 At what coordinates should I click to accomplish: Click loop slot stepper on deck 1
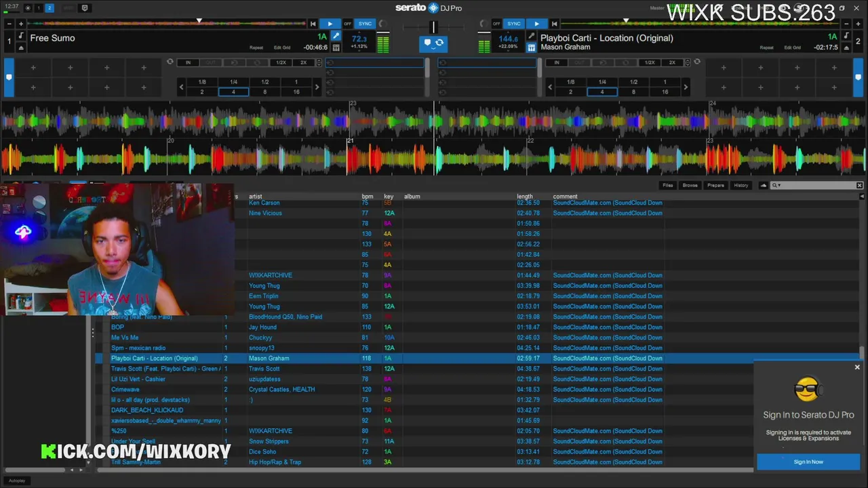point(318,62)
